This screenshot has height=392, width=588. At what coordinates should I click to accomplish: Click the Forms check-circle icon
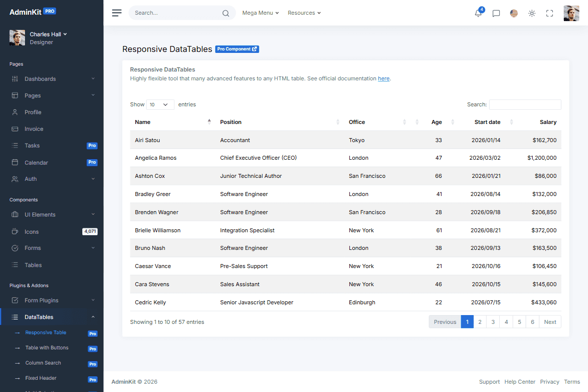pyautogui.click(x=15, y=248)
